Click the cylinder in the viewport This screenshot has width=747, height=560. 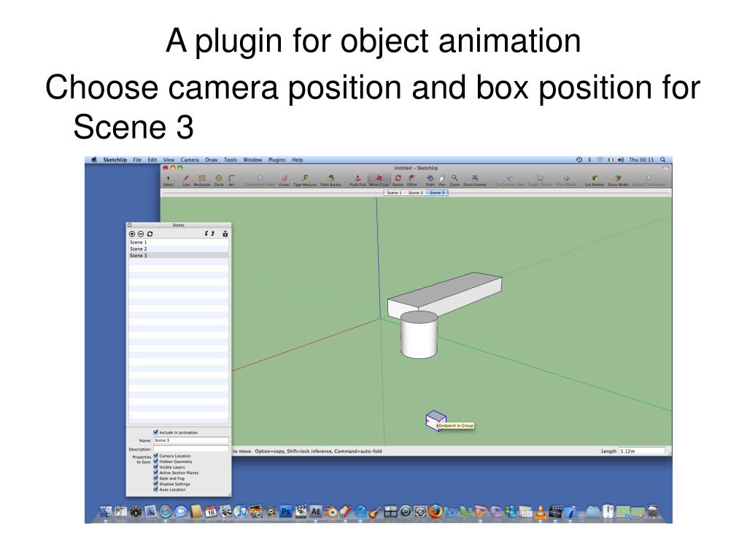(x=419, y=335)
